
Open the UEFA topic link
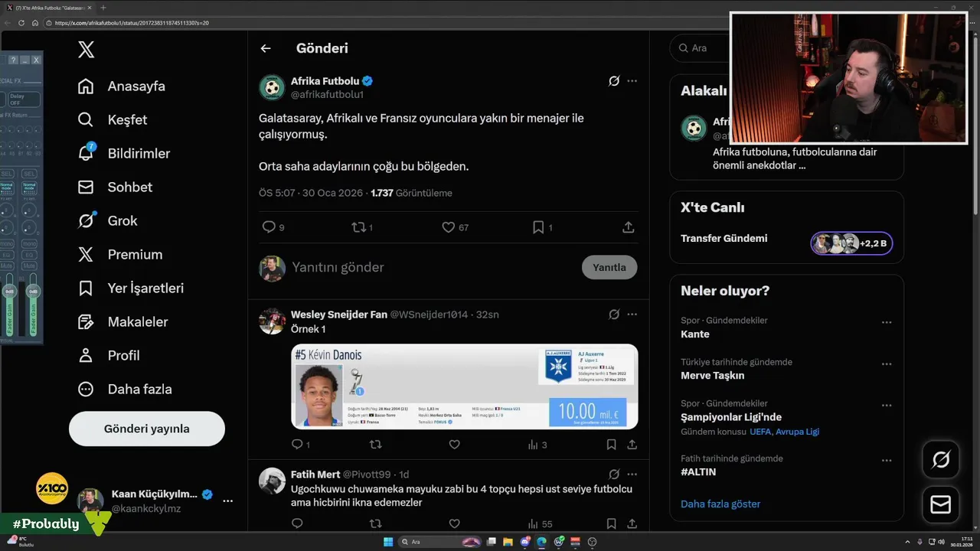coord(760,432)
